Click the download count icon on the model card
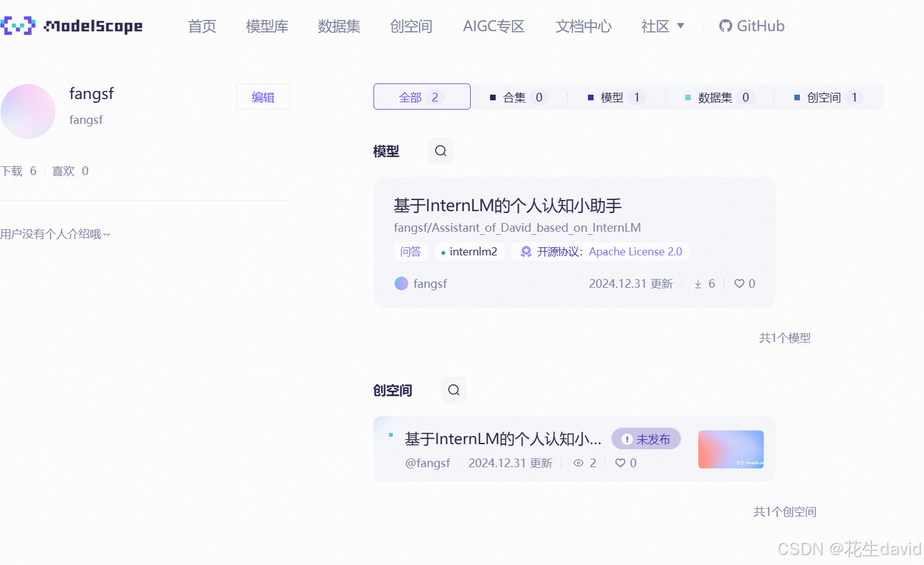The width and height of the screenshot is (924, 565). point(698,284)
